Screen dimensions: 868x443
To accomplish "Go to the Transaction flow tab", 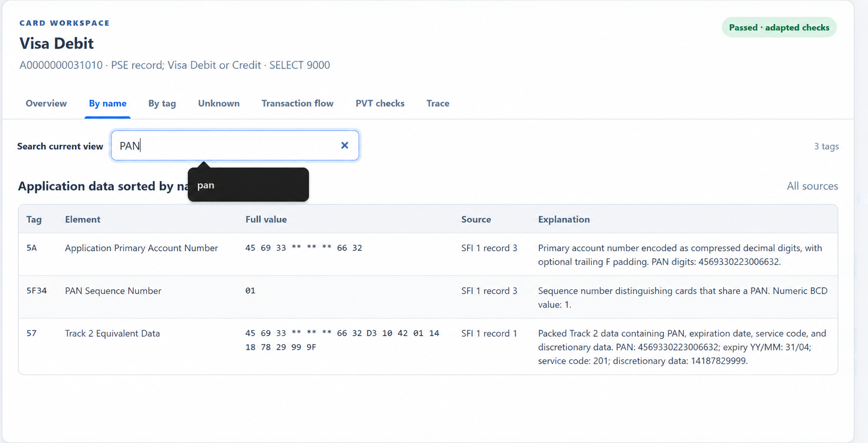I will tap(298, 103).
